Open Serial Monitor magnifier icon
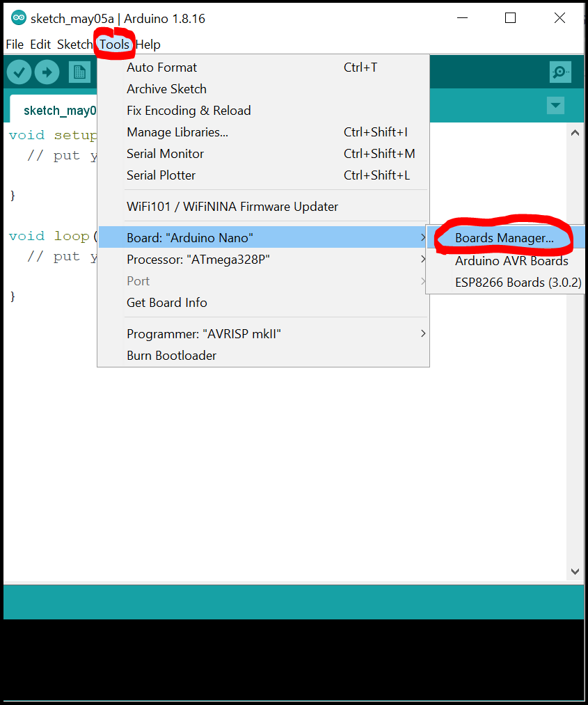Viewport: 588px width, 705px height. click(560, 72)
